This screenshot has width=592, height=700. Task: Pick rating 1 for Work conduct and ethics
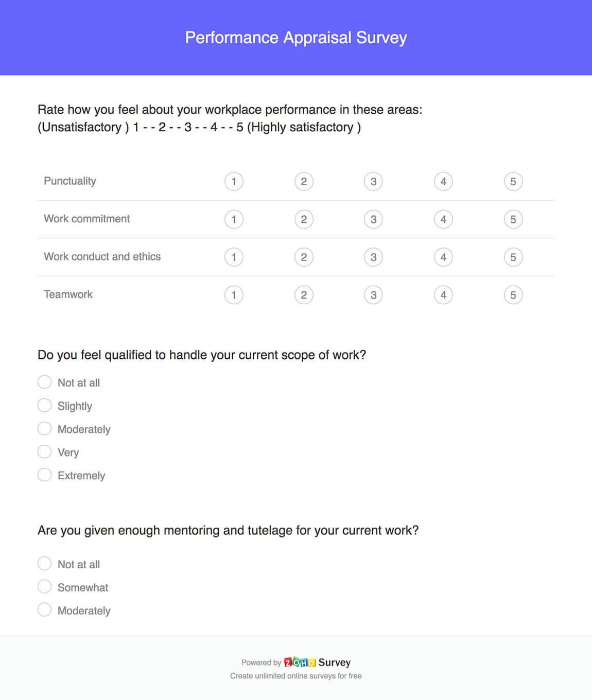[x=234, y=257]
